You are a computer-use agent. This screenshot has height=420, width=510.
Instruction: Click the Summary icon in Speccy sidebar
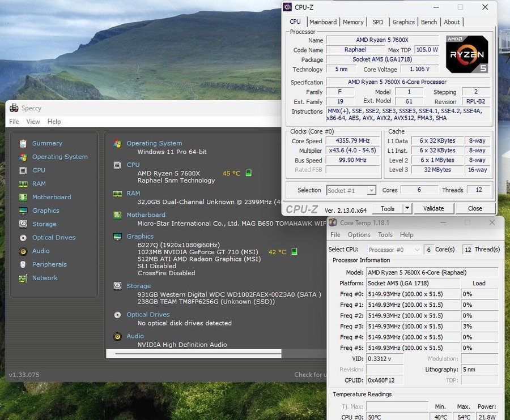pyautogui.click(x=23, y=143)
